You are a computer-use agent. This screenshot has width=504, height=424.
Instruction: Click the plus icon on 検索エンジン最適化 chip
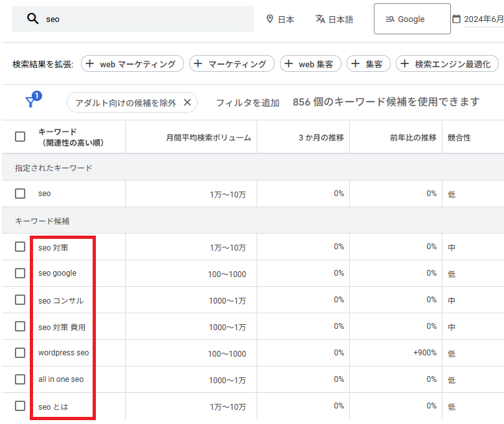(405, 63)
